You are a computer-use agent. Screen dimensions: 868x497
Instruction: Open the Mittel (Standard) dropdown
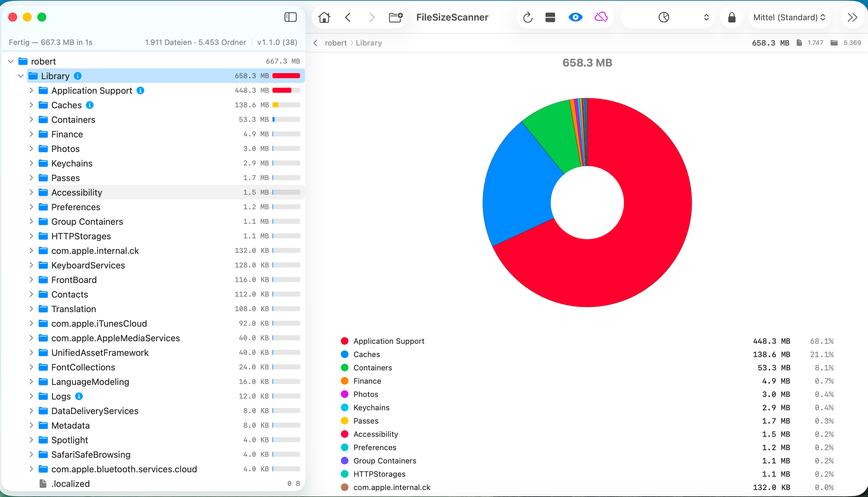pyautogui.click(x=789, y=17)
